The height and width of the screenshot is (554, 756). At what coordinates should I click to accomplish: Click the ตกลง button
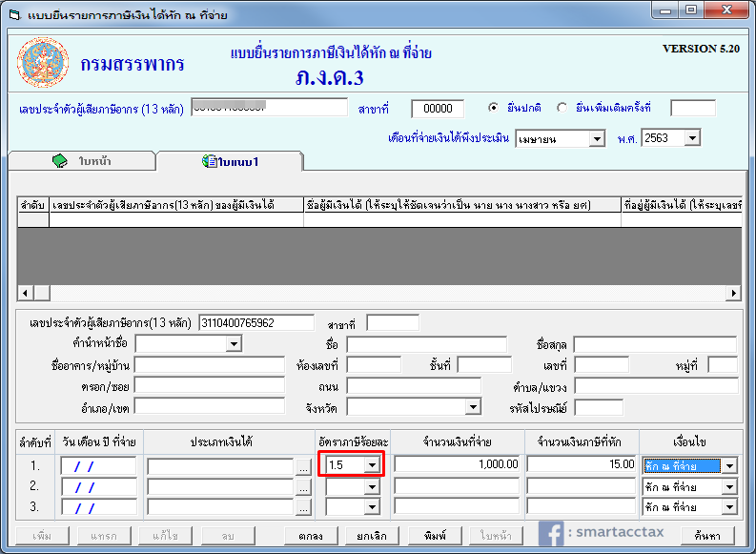311,536
